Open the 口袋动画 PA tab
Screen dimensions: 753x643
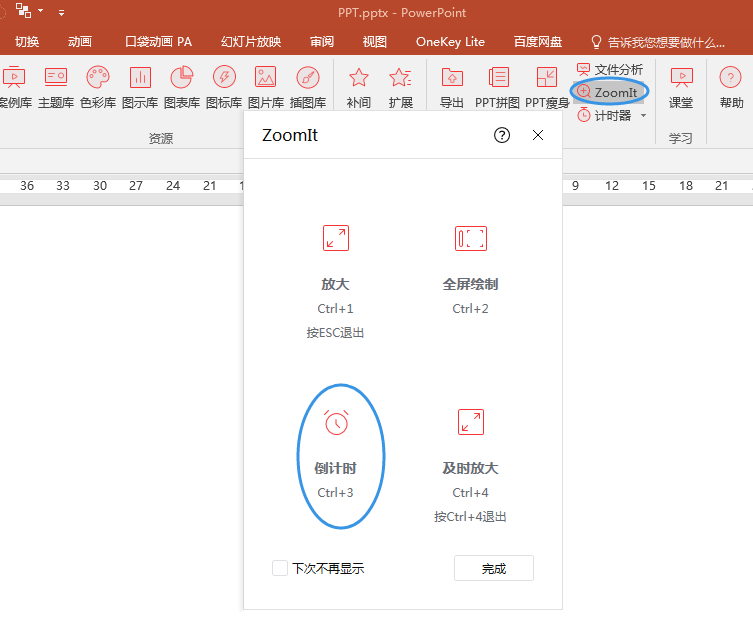158,42
